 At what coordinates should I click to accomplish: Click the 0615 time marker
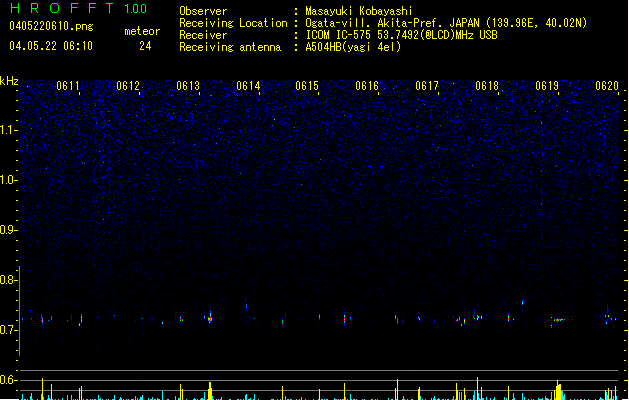(307, 86)
